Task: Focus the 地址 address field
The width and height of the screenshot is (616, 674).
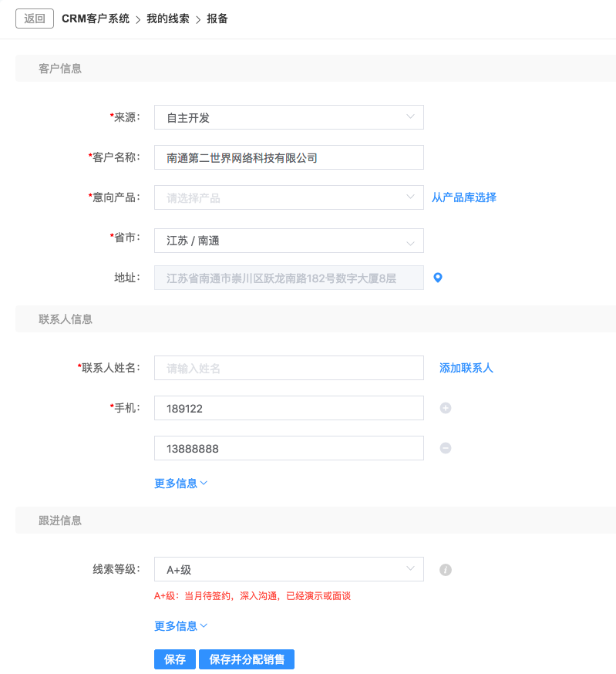Action: (289, 278)
